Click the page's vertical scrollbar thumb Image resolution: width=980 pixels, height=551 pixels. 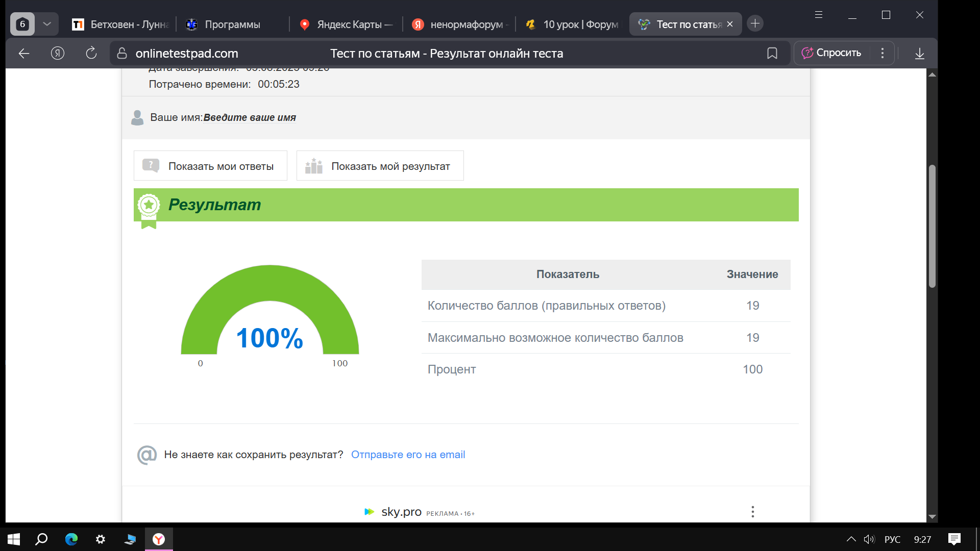pos(932,227)
